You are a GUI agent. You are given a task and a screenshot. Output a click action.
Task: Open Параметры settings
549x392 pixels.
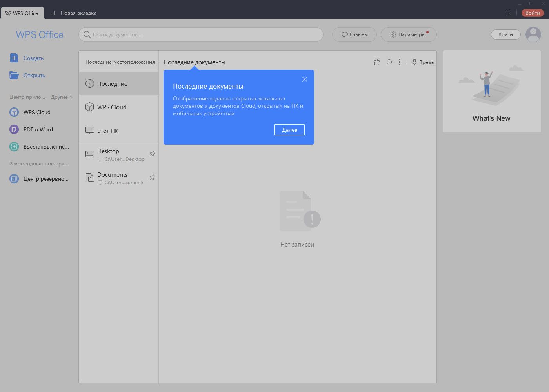[x=409, y=34]
